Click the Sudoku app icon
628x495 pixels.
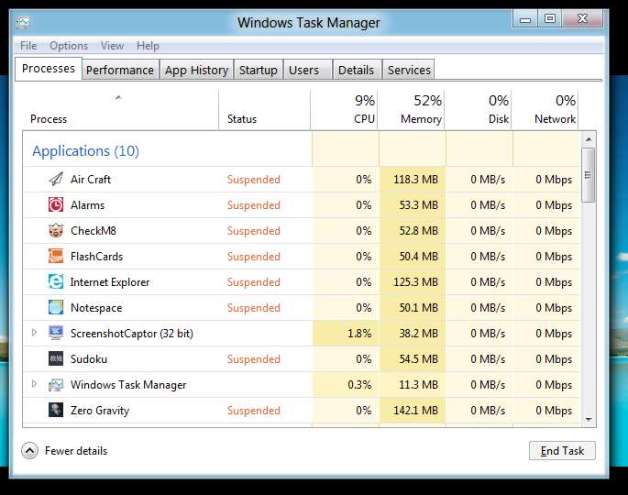56,358
